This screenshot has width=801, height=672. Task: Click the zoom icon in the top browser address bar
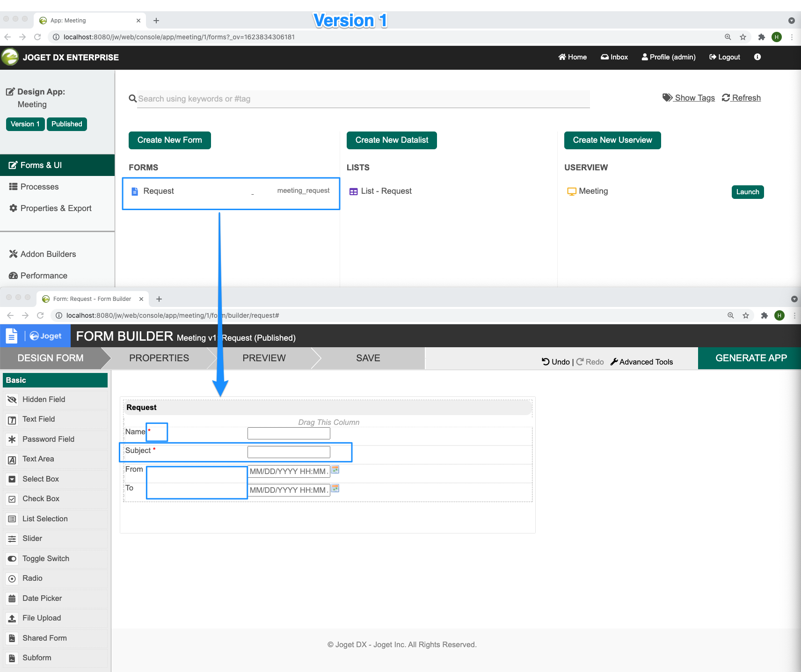[x=728, y=37]
